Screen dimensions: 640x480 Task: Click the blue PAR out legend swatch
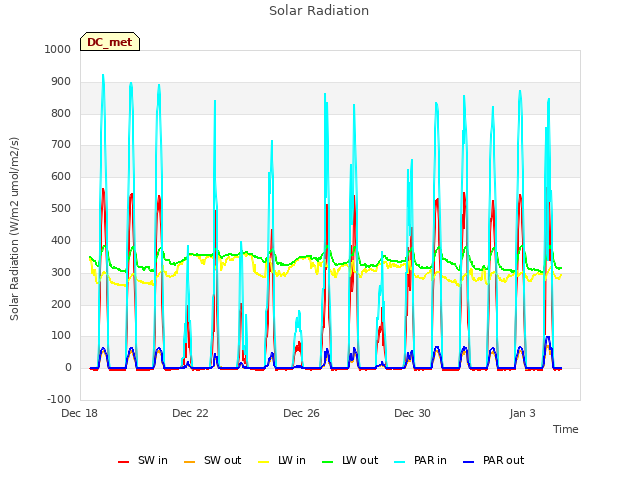point(469,462)
